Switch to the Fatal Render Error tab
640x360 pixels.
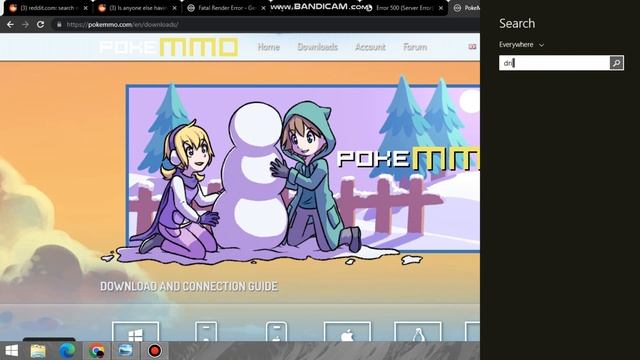(x=226, y=8)
